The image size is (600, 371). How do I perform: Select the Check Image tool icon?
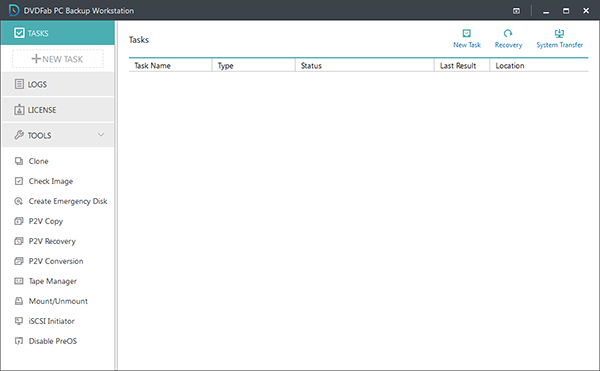pos(19,181)
